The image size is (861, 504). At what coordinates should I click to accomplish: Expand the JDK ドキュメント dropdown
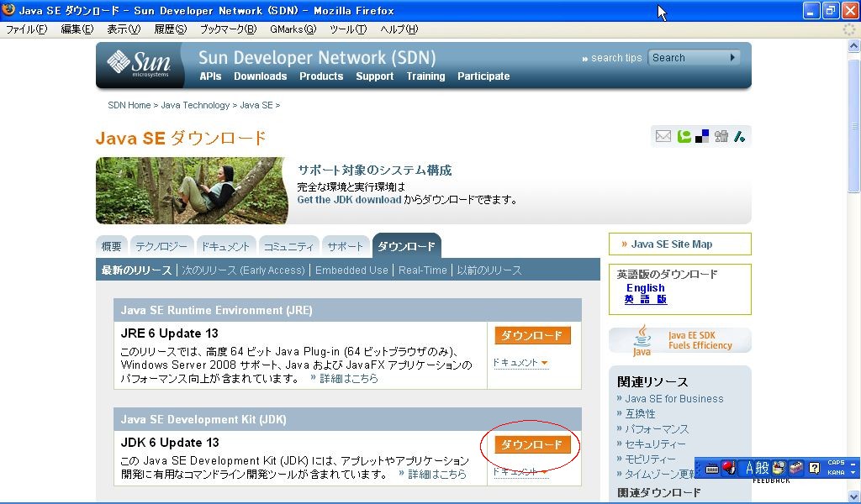[x=520, y=471]
